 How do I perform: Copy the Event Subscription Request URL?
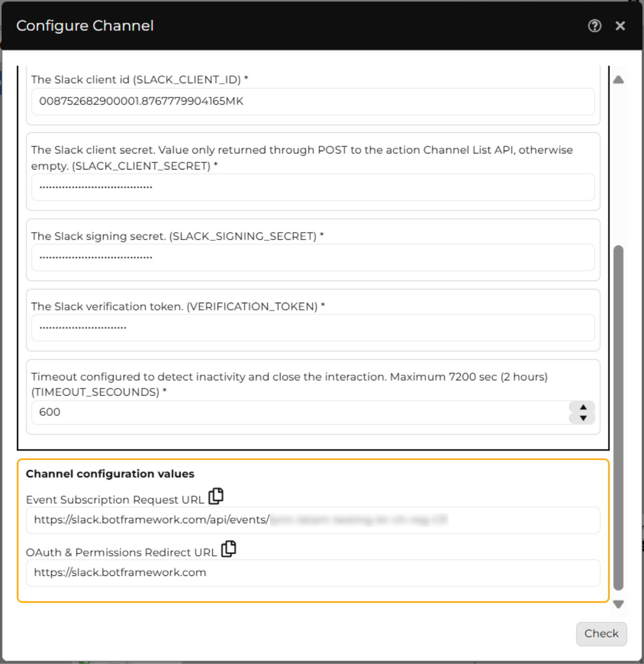pyautogui.click(x=216, y=496)
